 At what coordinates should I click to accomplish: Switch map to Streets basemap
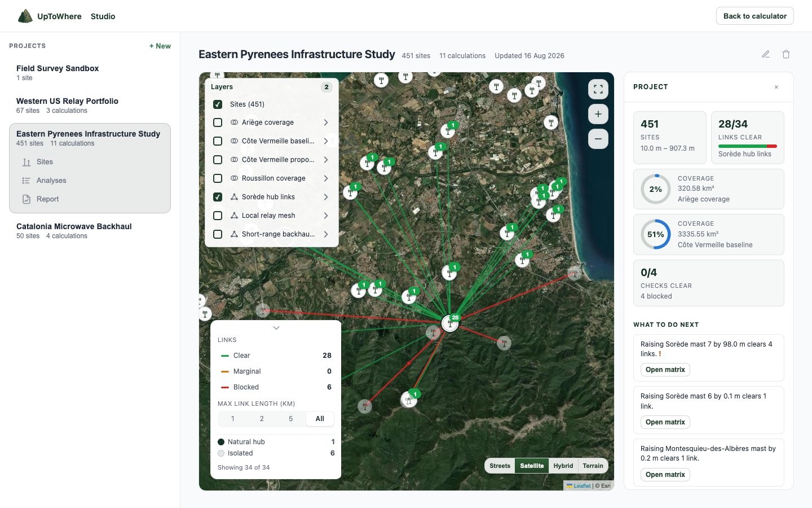500,466
